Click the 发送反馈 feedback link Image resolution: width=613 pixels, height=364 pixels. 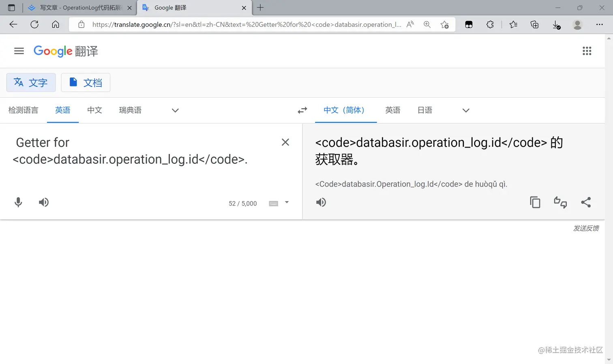tap(586, 228)
